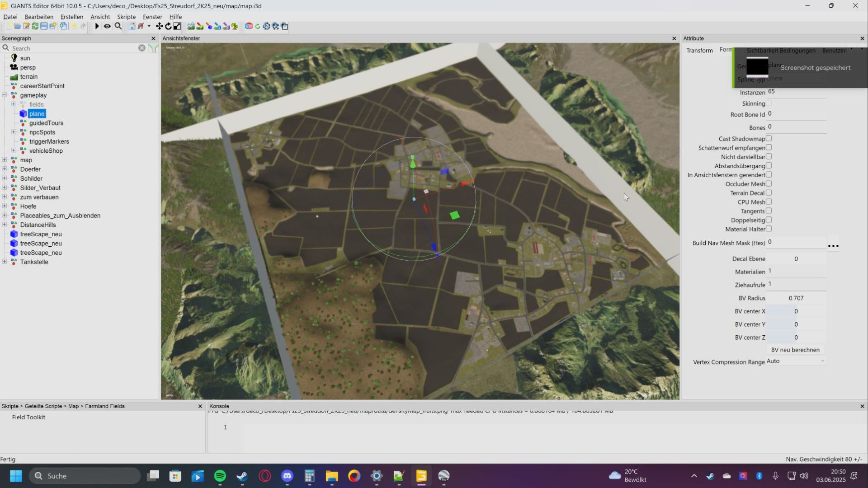Close the Ansichtsfenster viewport panel
The width and height of the screenshot is (868, 488).
[x=674, y=38]
